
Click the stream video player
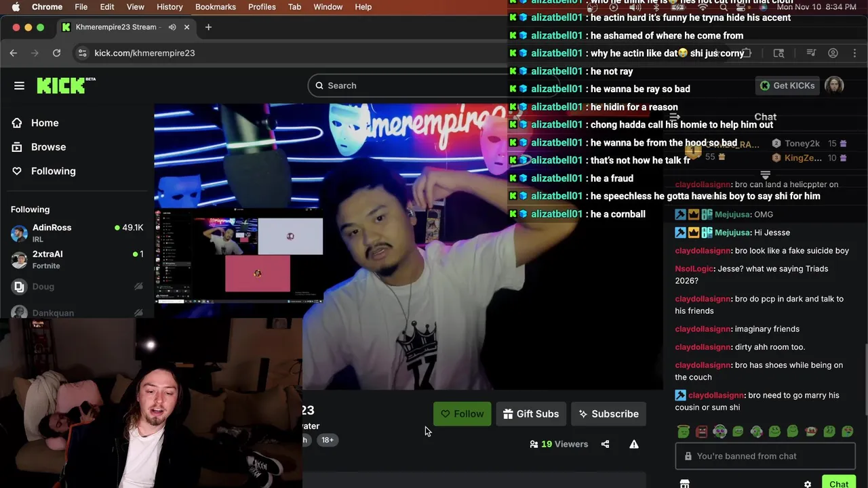(x=408, y=247)
